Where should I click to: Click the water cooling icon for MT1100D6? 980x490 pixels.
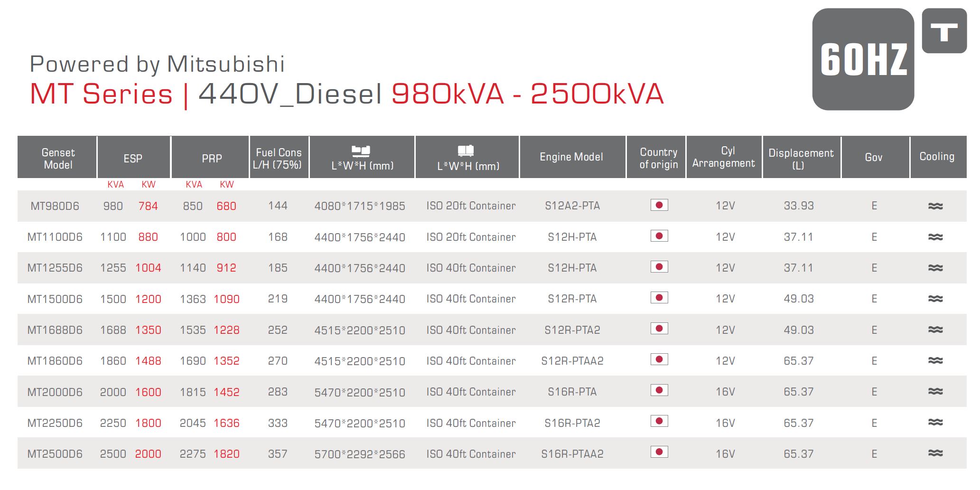pos(935,237)
